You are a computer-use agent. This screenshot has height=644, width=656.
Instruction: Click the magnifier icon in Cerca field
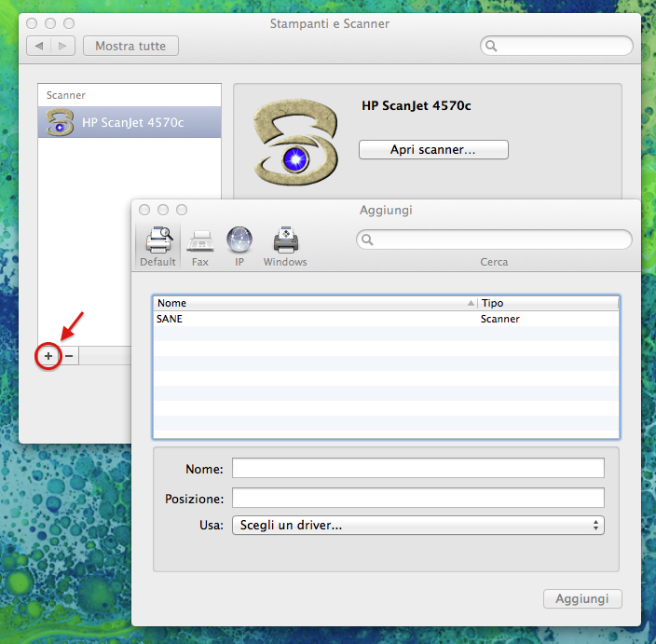[x=367, y=240]
